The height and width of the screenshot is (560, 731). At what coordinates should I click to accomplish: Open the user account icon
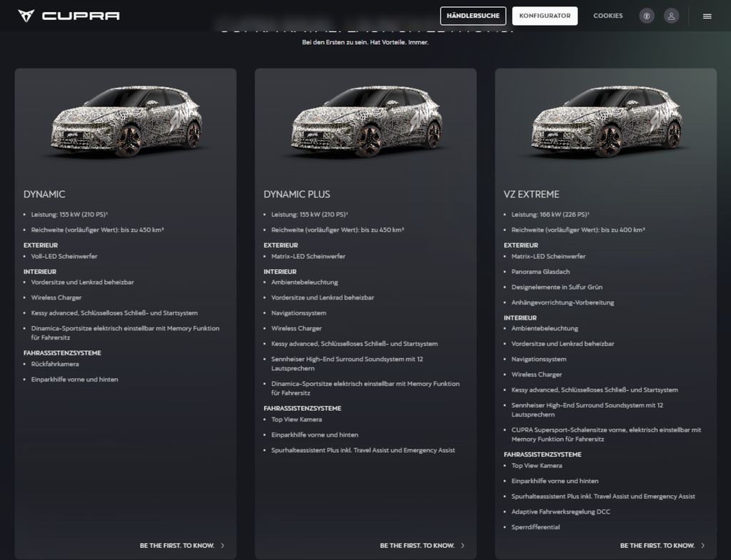671,16
